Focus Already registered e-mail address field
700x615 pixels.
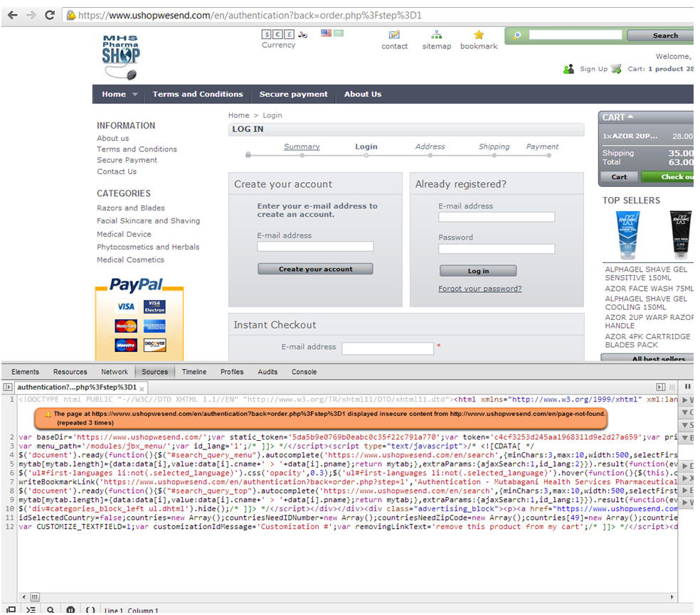497,218
